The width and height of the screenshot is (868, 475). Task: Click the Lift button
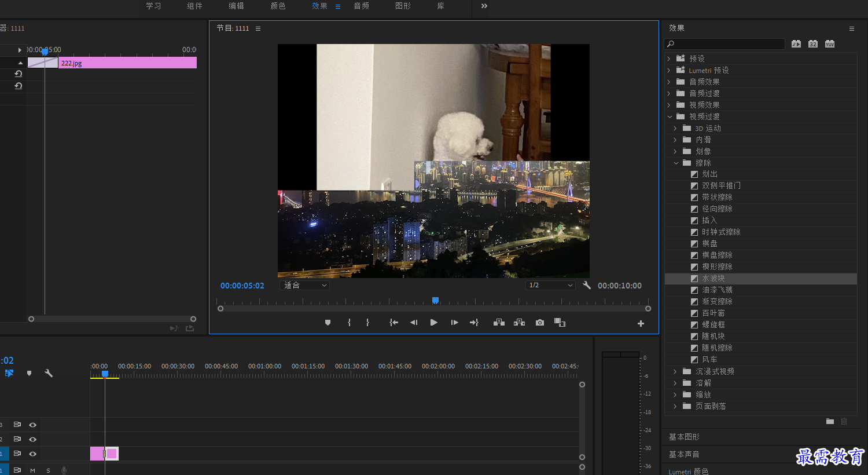tap(499, 323)
